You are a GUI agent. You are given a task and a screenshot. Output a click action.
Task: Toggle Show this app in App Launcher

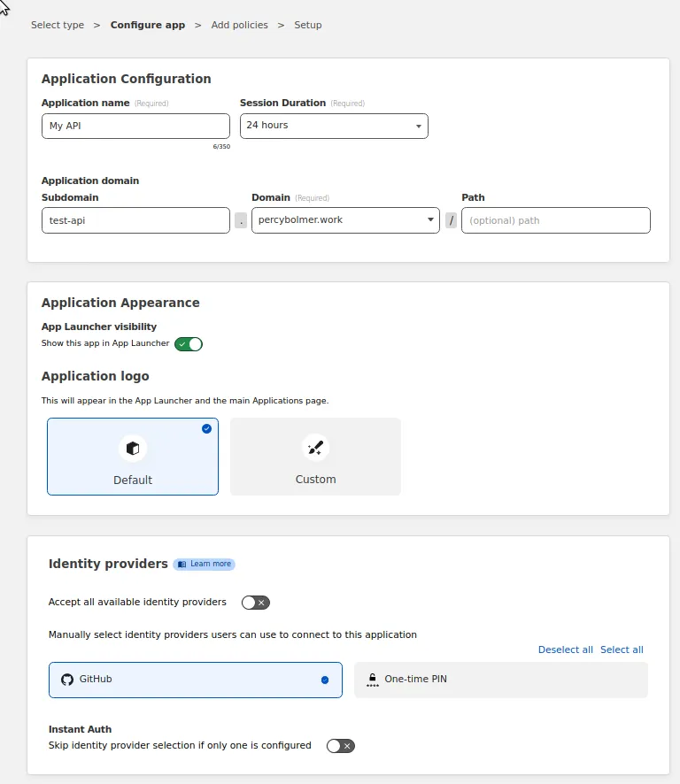[x=189, y=344]
